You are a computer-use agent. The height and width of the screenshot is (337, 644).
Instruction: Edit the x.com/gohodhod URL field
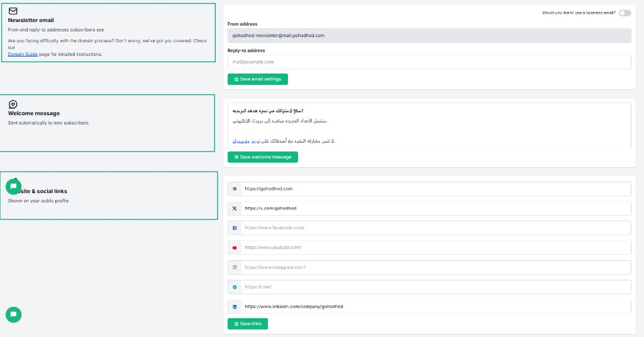436,209
